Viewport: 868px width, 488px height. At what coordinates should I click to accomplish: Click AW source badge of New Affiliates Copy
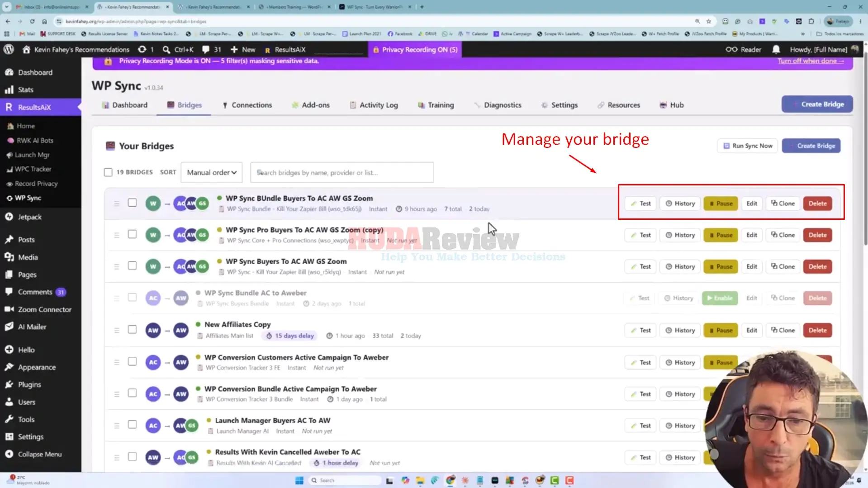coord(153,330)
